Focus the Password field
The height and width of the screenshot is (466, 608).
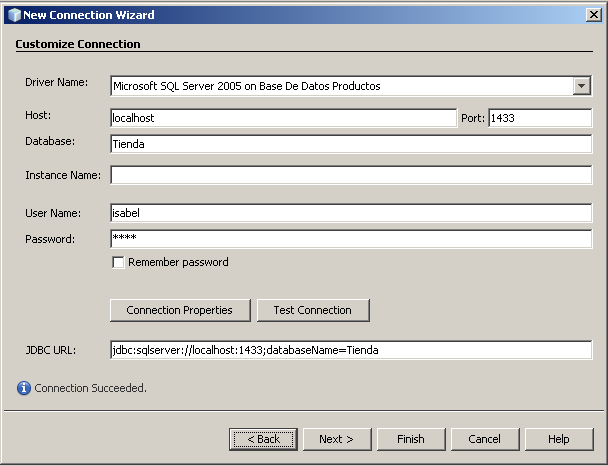tap(351, 239)
